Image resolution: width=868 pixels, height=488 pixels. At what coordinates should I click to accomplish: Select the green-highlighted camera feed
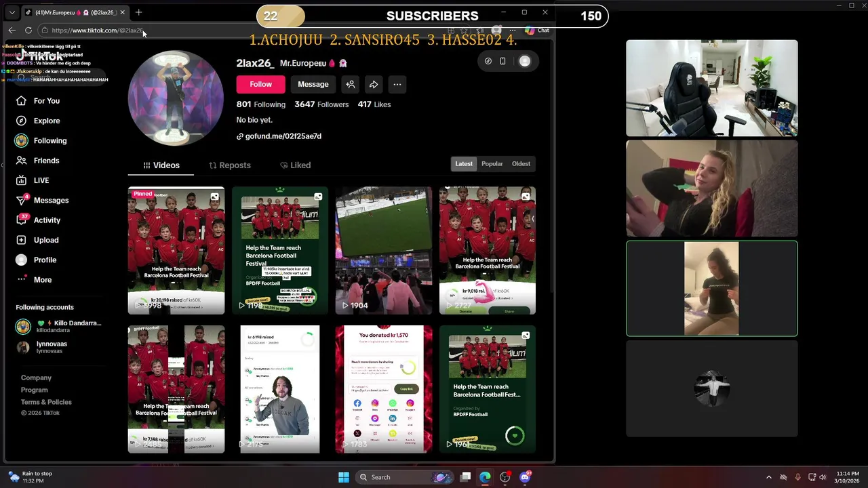coord(712,289)
